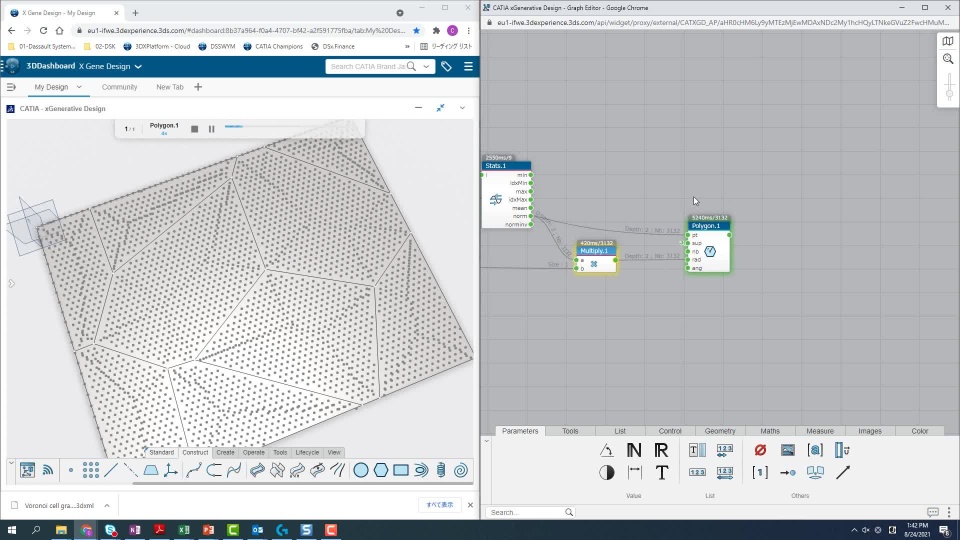This screenshot has height=540, width=960.
Task: Add a new dashboard tab with plus
Action: click(198, 87)
